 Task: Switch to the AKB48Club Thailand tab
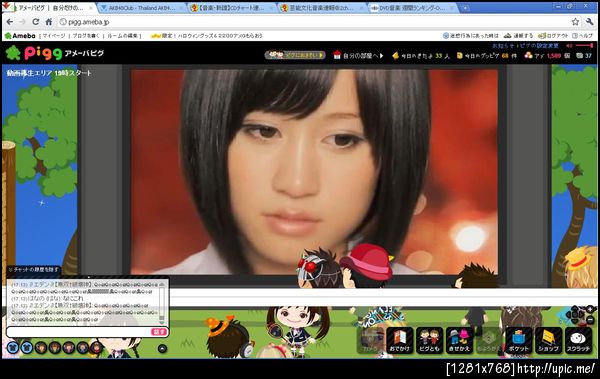pyautogui.click(x=142, y=8)
